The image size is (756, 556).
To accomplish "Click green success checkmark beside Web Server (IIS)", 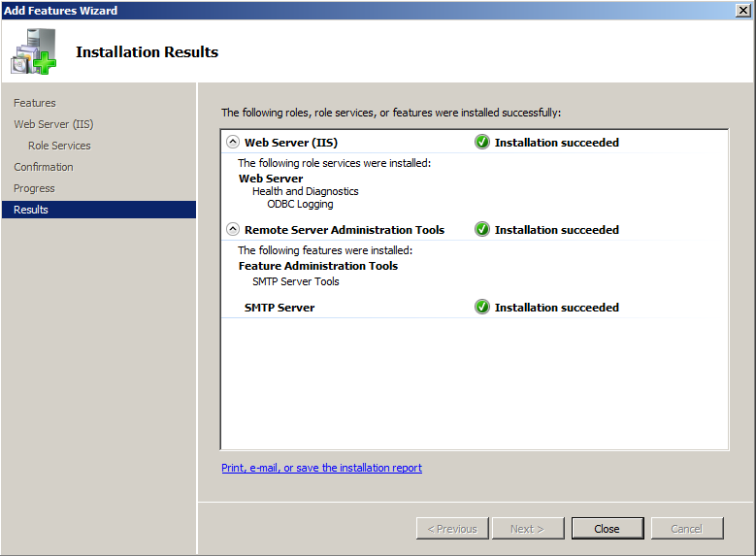I will click(482, 142).
